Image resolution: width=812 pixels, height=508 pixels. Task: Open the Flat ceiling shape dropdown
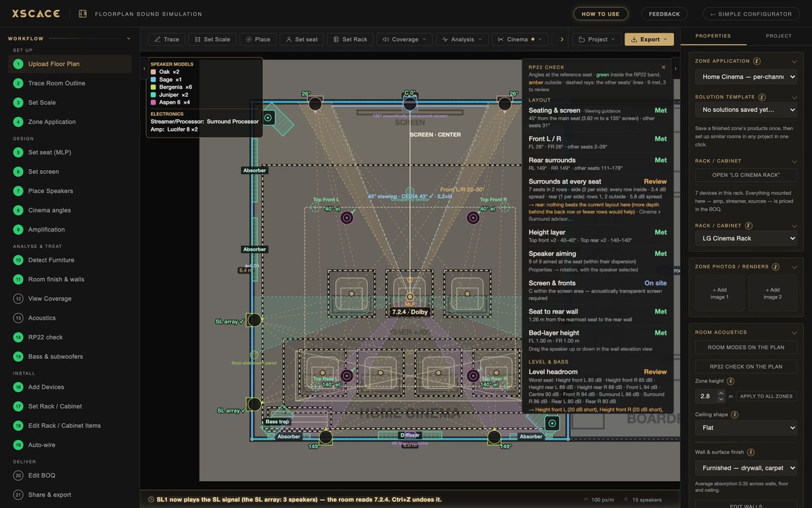(x=746, y=428)
